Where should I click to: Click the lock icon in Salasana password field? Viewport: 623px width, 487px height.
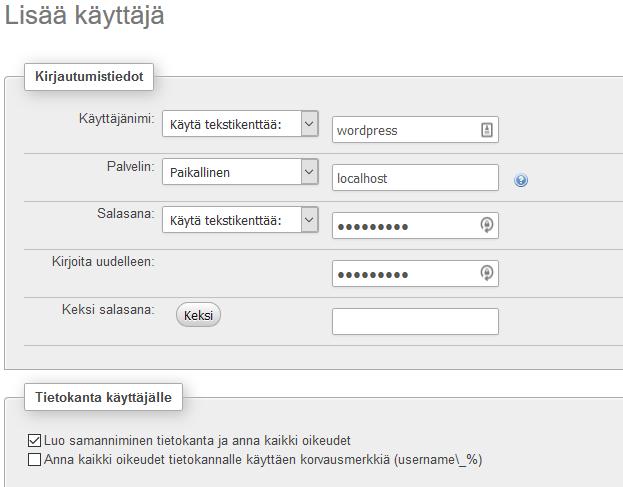(487, 225)
